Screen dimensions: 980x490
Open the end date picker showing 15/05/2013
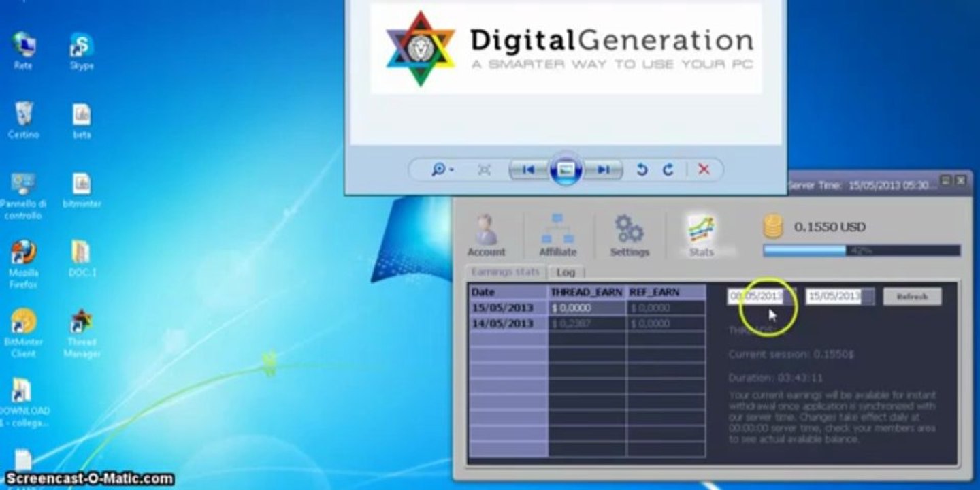tap(840, 297)
